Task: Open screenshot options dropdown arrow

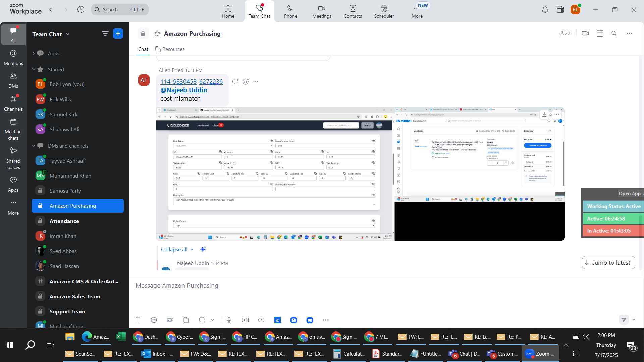Action: [x=212, y=320]
